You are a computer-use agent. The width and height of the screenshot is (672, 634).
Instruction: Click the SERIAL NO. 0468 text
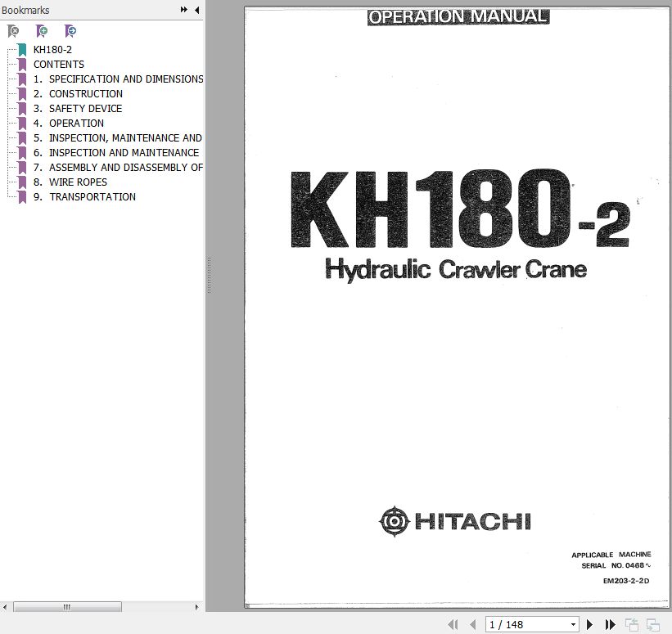coord(616,565)
